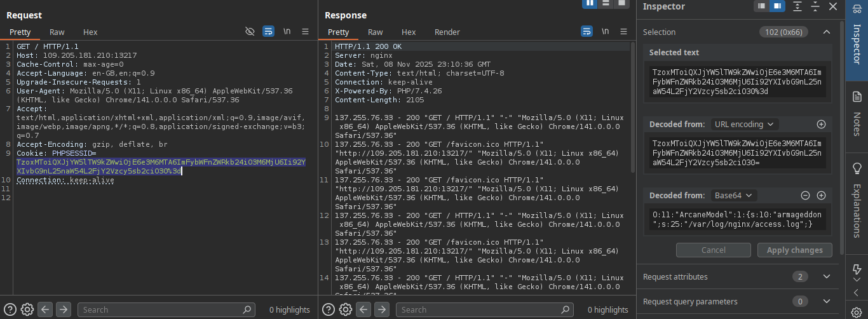Viewport: 868px width, 319px height.
Task: Click the Response panel vertical scrollbar
Action: [632, 108]
